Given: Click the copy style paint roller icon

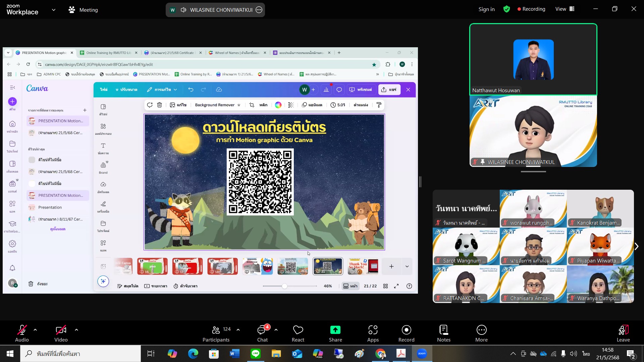Looking at the screenshot, I should 379,105.
